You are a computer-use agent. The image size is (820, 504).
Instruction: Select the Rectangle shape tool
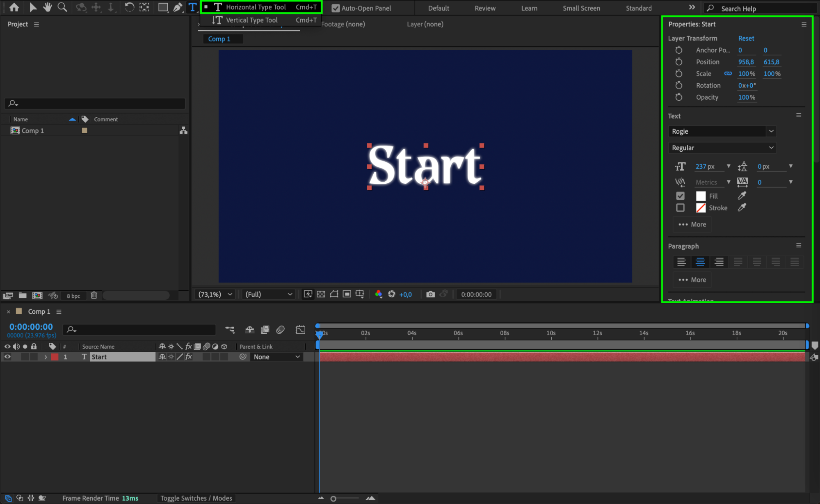[x=163, y=7]
